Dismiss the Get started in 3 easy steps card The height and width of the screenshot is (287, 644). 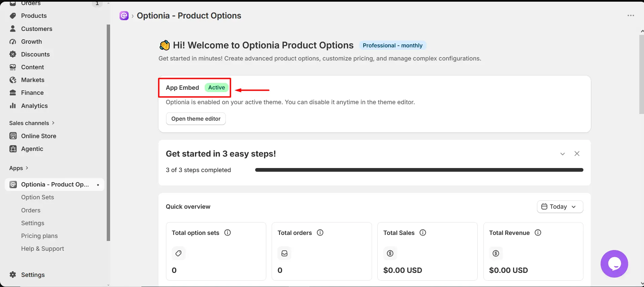pos(577,154)
